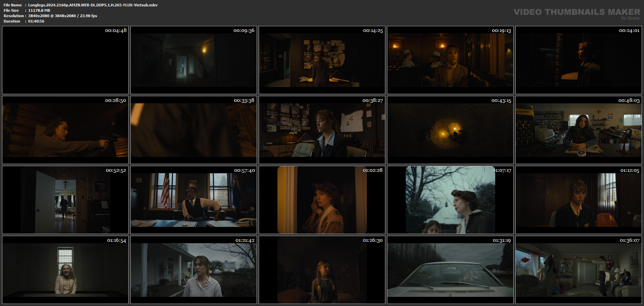Select the black thumbnail at 00:04:48
The image size is (644, 306).
(65, 60)
